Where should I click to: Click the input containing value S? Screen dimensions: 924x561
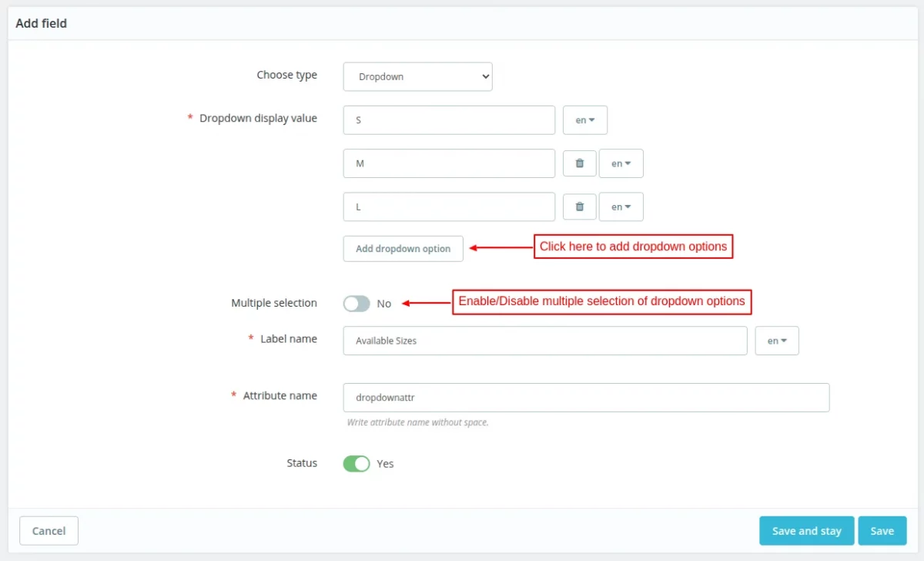[449, 120]
